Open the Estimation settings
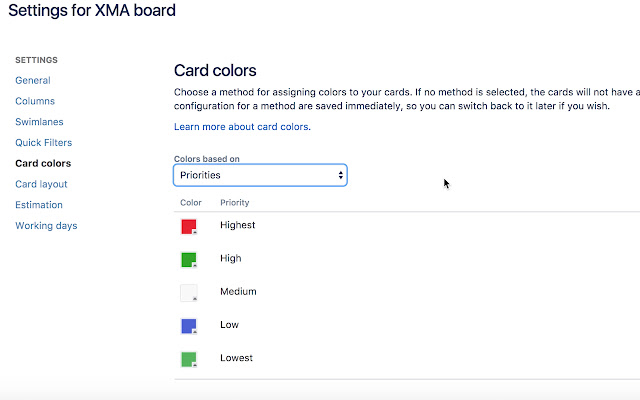The image size is (640, 400). point(39,205)
